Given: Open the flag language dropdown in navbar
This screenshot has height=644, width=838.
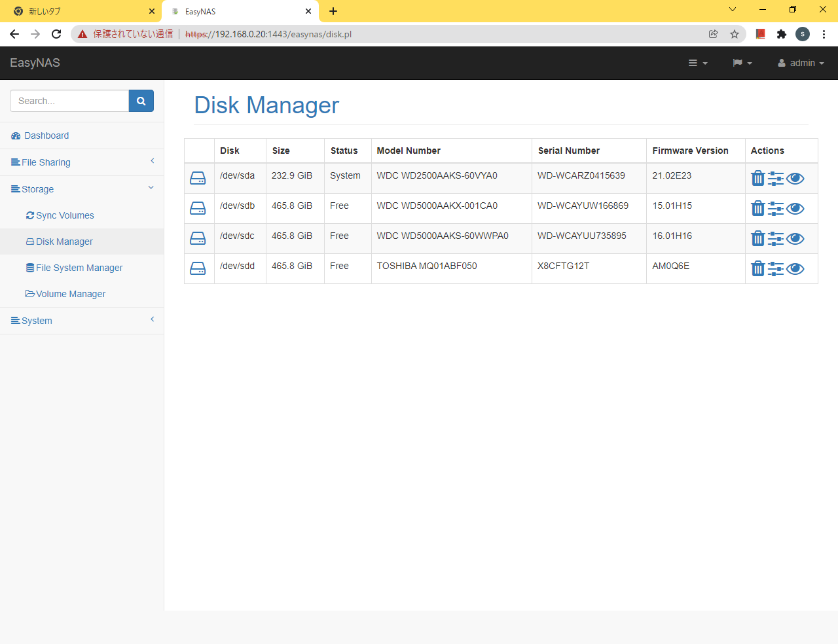Looking at the screenshot, I should tap(742, 63).
